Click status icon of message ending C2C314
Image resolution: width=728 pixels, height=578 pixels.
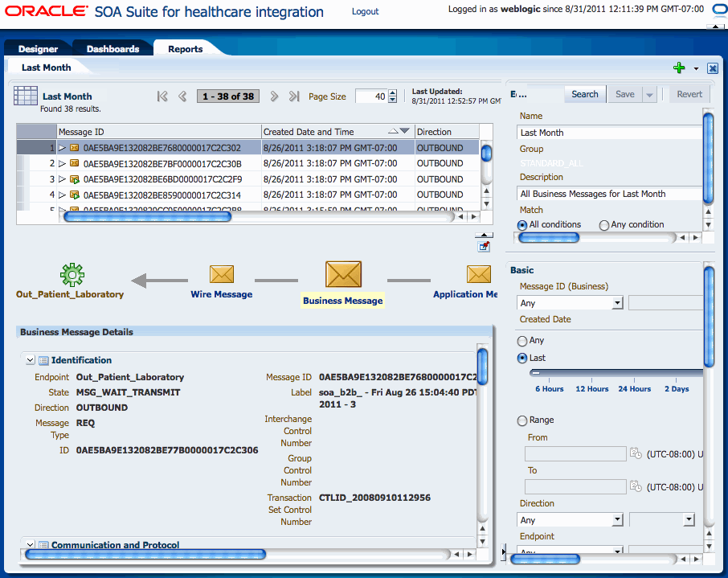74,195
